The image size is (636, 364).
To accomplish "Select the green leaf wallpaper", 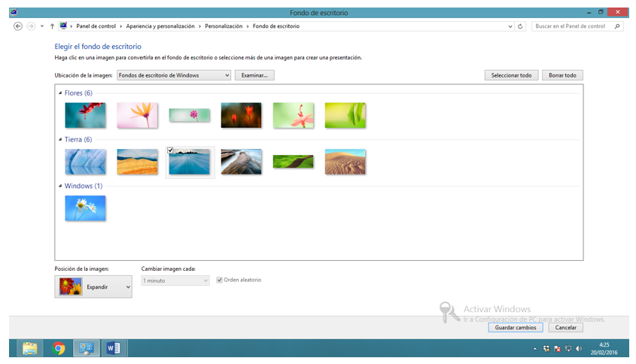I will (x=345, y=115).
